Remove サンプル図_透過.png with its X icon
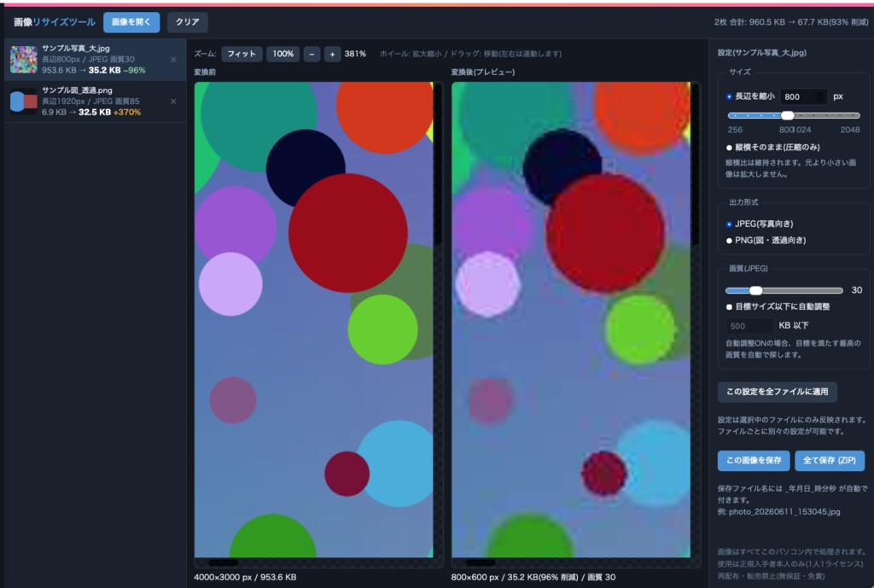874x588 pixels. 173,102
